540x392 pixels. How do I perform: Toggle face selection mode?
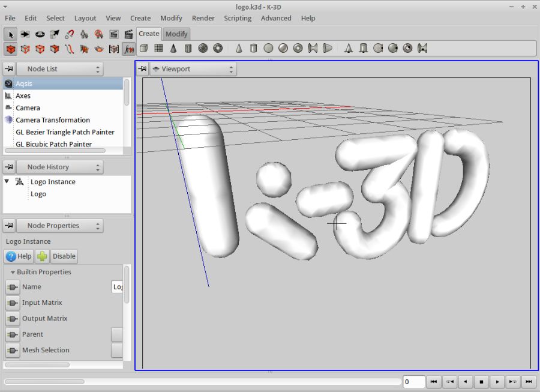pos(53,49)
